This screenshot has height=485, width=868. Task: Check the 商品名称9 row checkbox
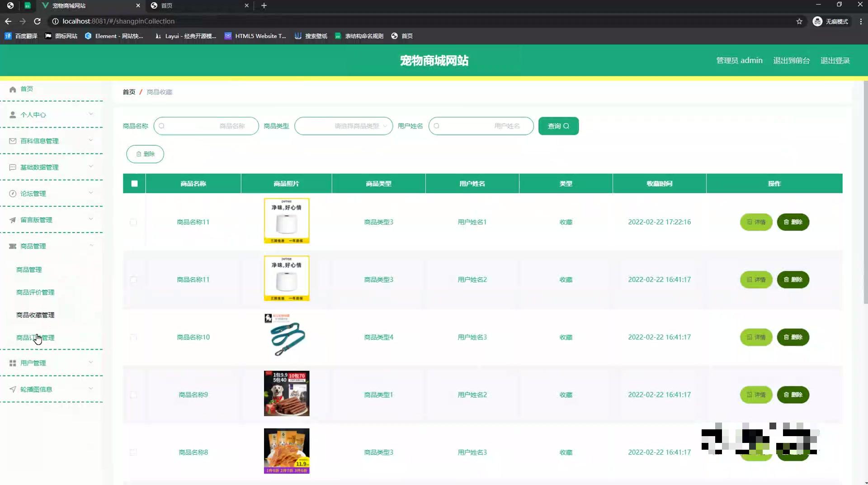tap(133, 395)
